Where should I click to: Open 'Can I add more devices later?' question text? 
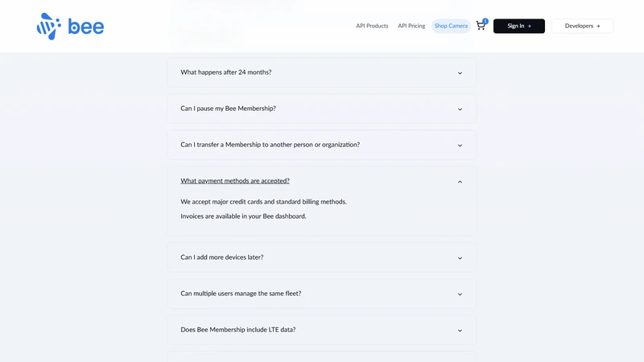point(222,257)
